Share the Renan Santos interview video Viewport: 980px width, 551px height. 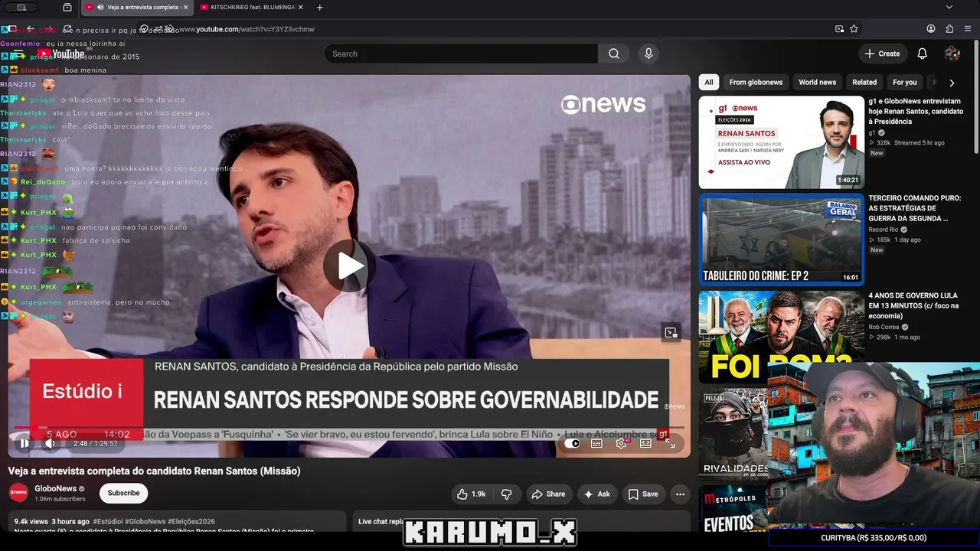coord(548,494)
